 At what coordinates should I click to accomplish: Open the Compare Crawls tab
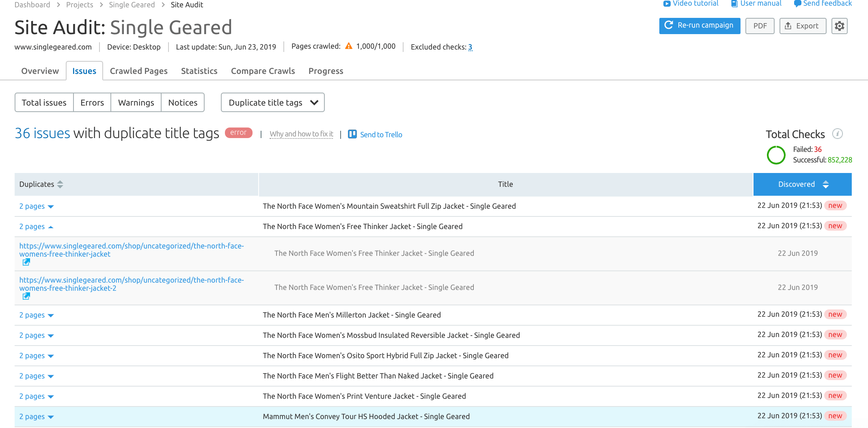263,71
